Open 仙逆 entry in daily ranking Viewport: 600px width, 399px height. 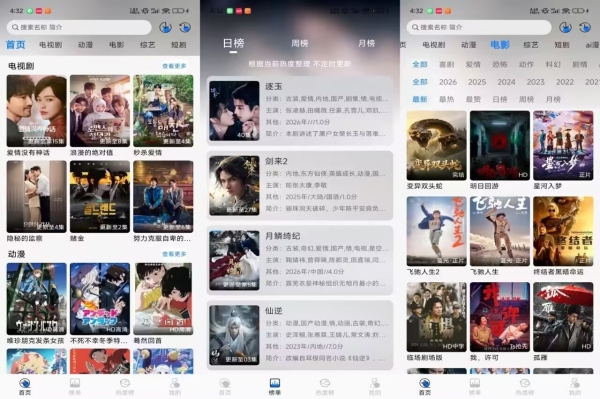tap(300, 335)
